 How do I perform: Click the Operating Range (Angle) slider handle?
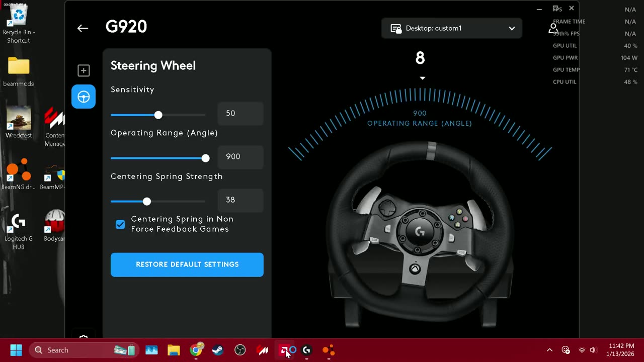coord(205,158)
